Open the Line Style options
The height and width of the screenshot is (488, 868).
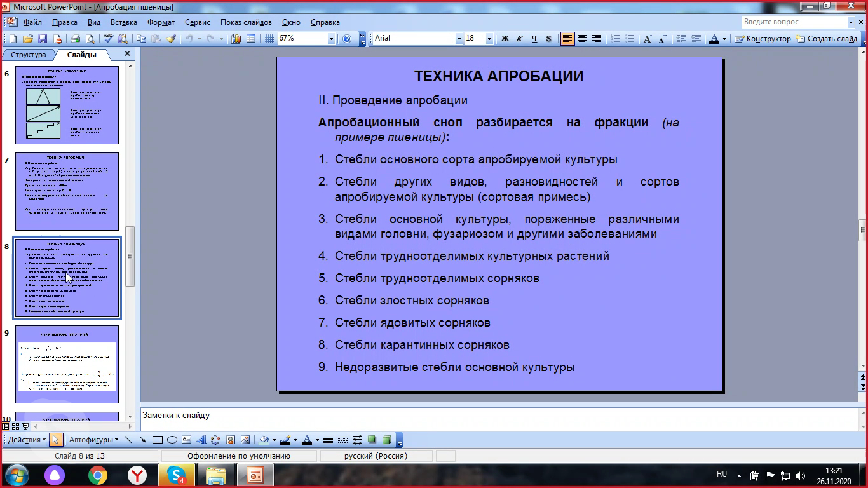click(328, 440)
